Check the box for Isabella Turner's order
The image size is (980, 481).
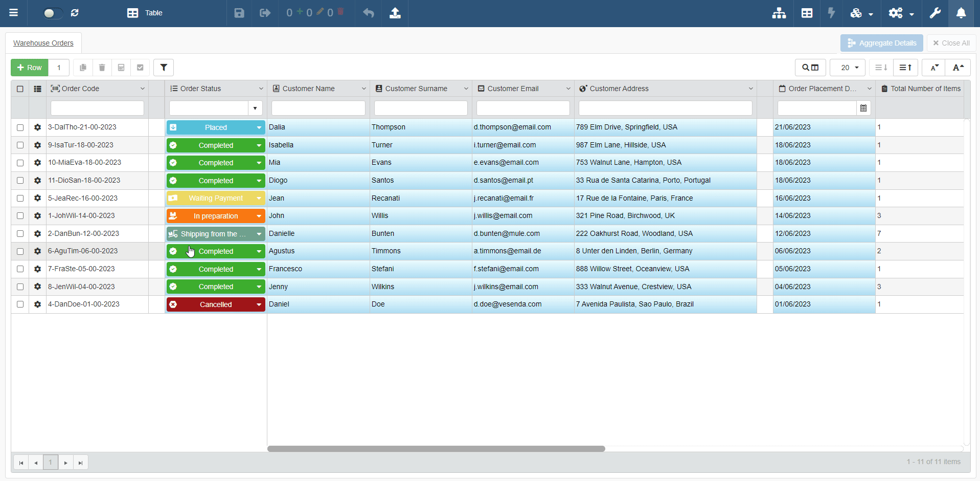[x=20, y=145]
